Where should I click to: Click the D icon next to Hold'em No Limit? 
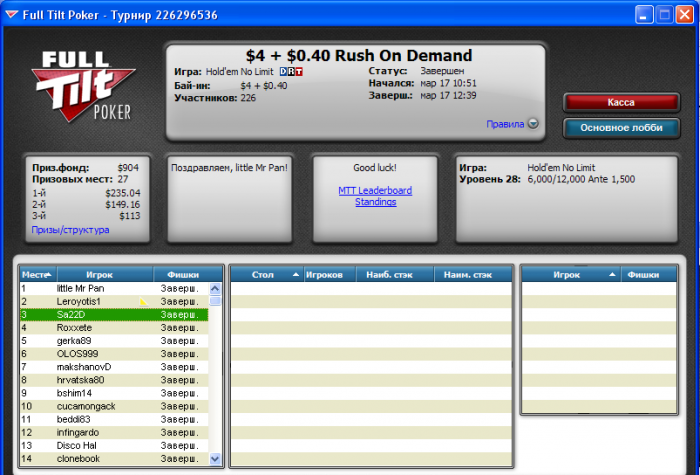283,71
